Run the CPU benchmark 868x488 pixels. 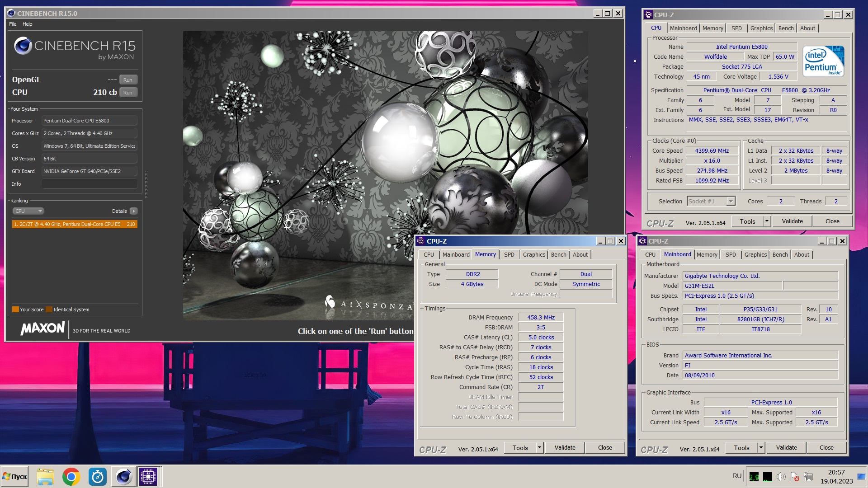pos(128,93)
